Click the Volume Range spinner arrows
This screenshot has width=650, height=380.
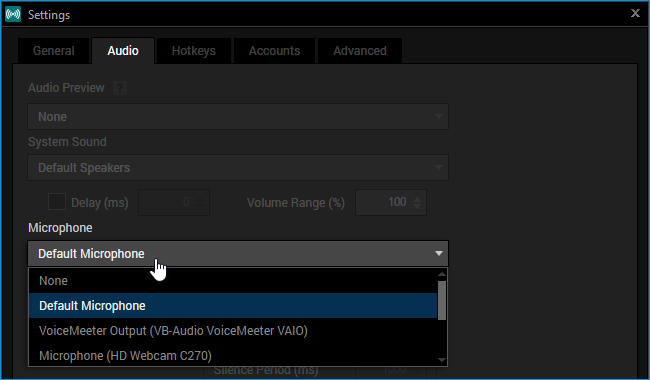(x=417, y=202)
